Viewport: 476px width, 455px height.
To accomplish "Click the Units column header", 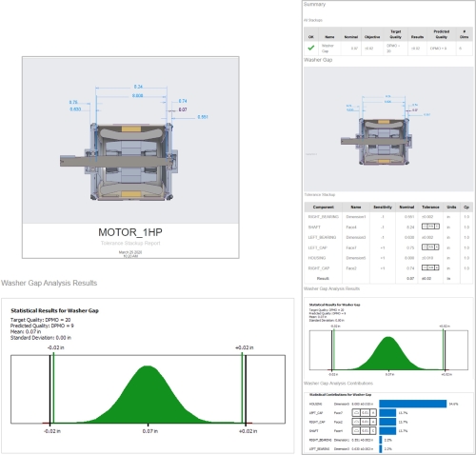I will pyautogui.click(x=451, y=207).
